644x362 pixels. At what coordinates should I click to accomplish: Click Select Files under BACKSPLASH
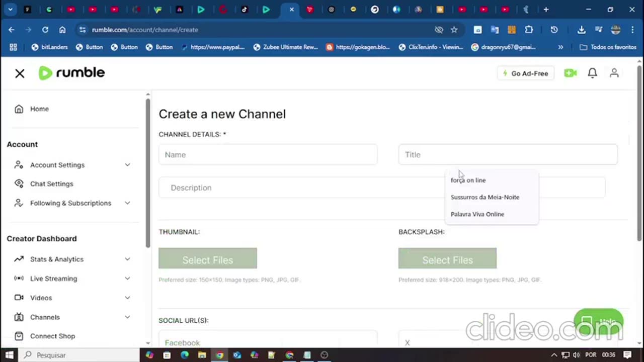pyautogui.click(x=447, y=258)
